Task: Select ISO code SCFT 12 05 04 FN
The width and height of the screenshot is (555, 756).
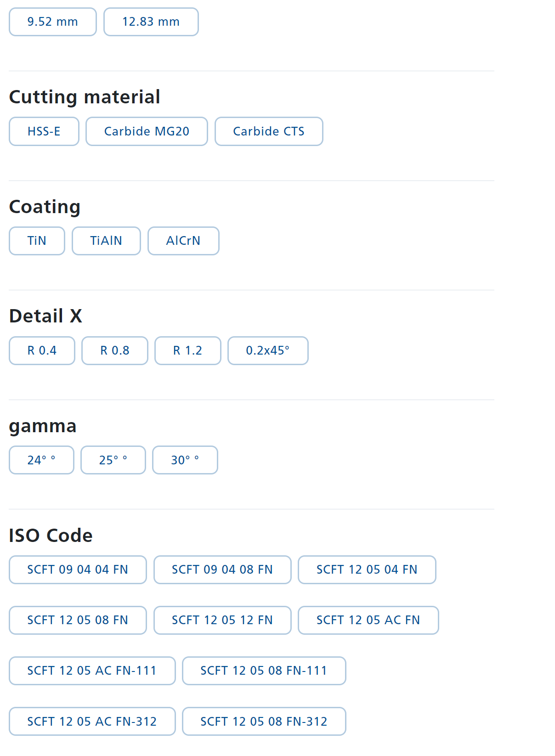Action: coord(367,570)
